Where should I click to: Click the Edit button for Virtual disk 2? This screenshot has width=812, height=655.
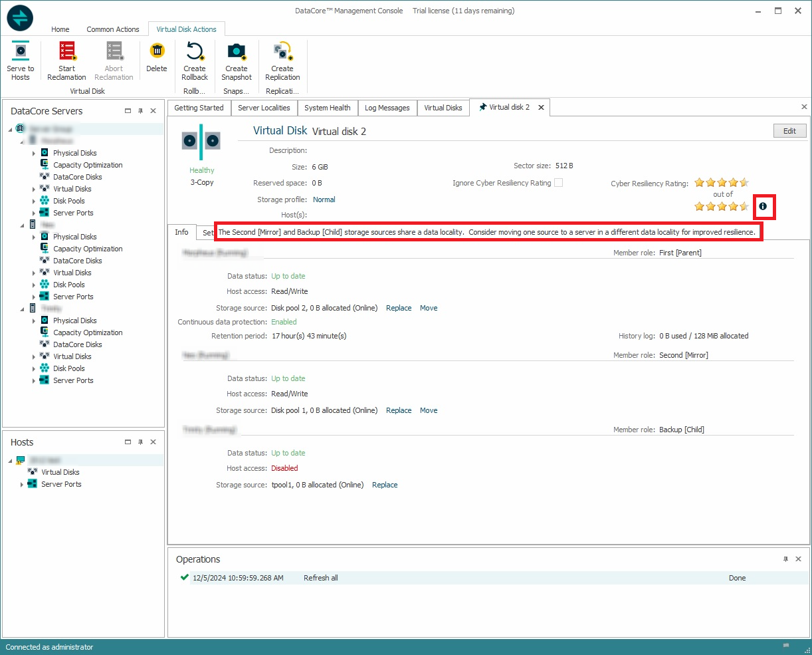pyautogui.click(x=789, y=131)
